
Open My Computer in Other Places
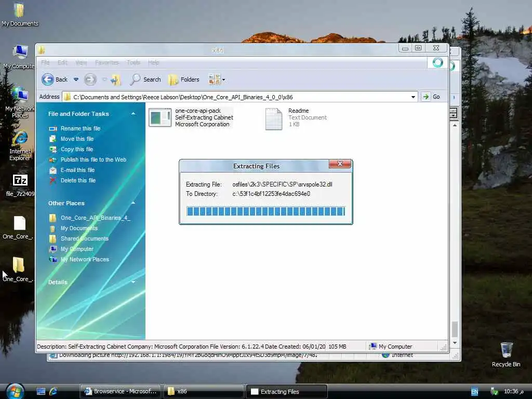(77, 249)
